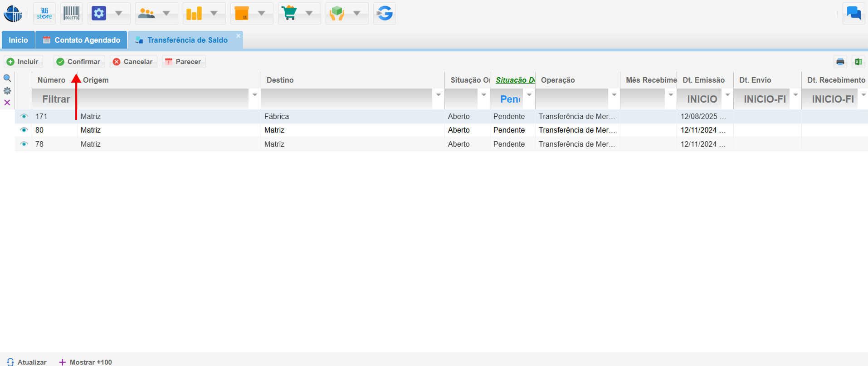Viewport: 868px width, 366px height.
Task: Click the Boleto barcode icon
Action: tap(72, 14)
